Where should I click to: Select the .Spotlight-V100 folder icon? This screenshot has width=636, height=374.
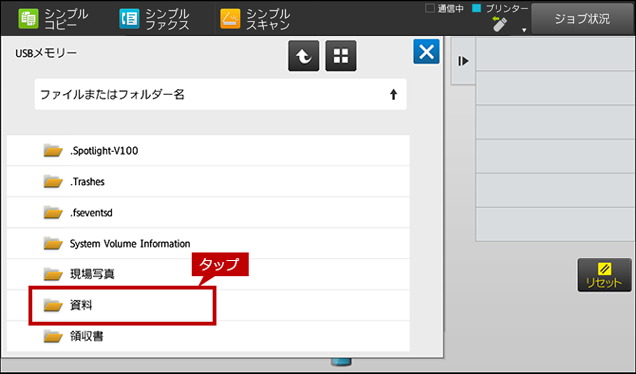pos(53,150)
